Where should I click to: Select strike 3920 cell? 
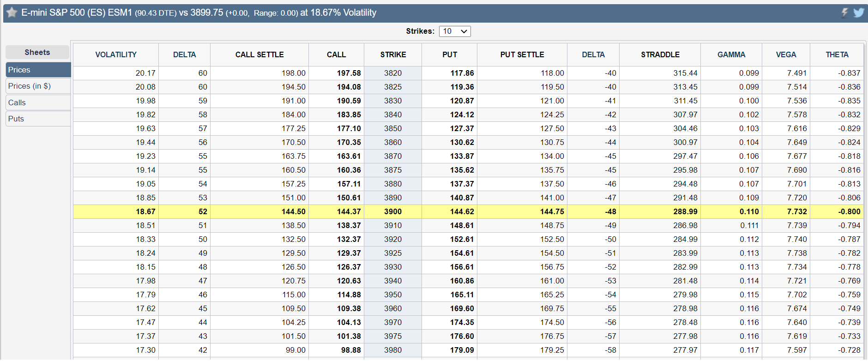click(x=393, y=239)
